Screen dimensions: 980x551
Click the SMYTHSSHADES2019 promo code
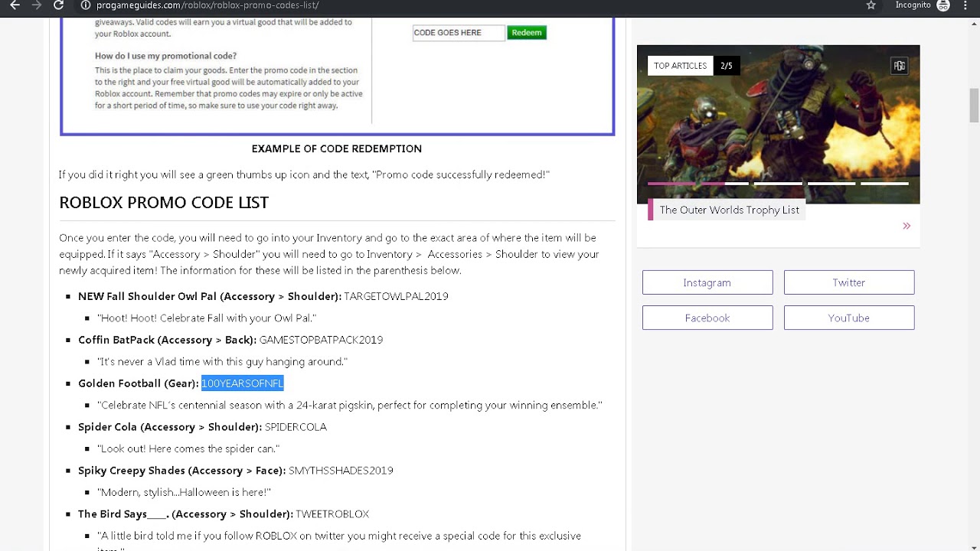[341, 471]
